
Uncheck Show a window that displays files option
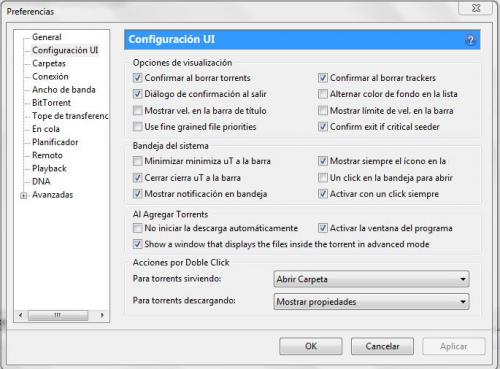pos(137,244)
